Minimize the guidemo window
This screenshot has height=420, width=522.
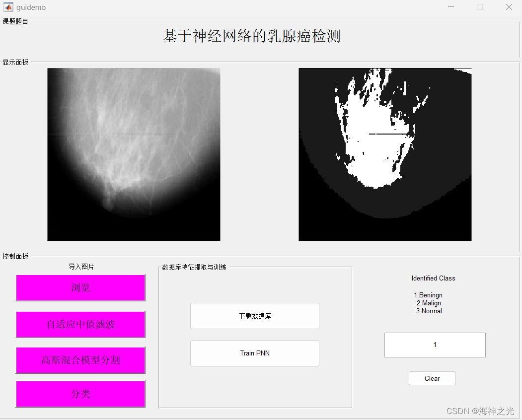click(x=451, y=7)
